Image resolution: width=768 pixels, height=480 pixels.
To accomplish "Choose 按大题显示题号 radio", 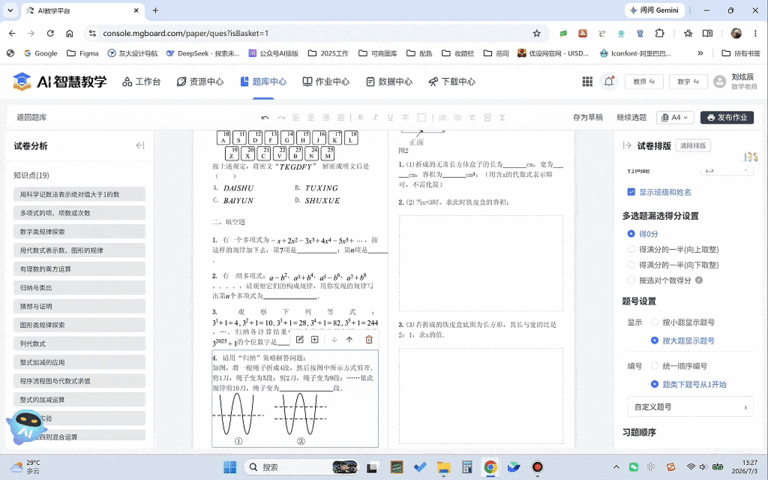I will tap(654, 340).
